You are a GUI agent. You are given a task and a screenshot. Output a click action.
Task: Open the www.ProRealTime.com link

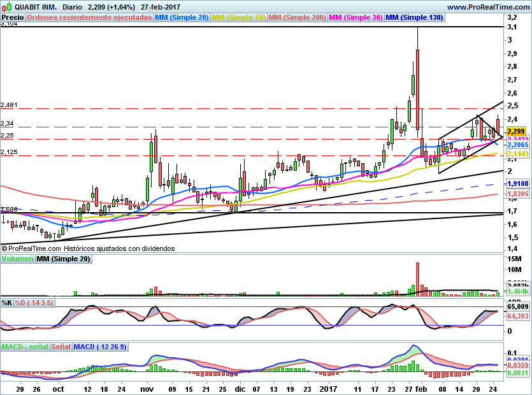point(488,7)
